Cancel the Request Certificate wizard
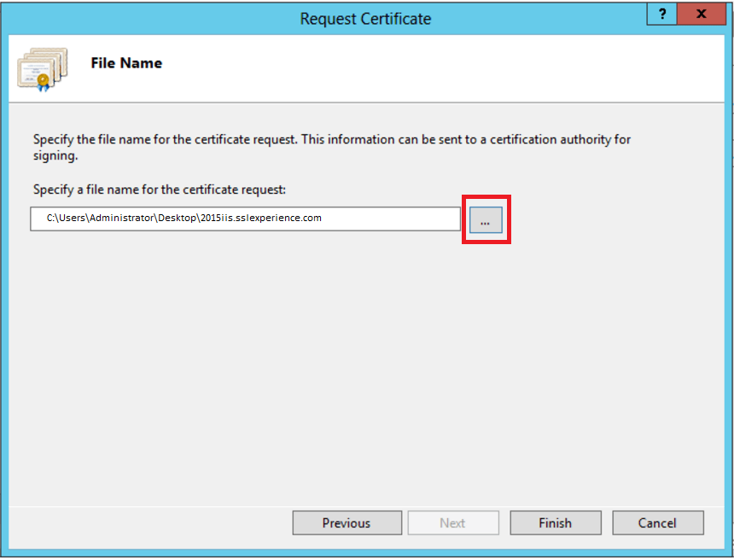The image size is (734, 560). click(657, 523)
